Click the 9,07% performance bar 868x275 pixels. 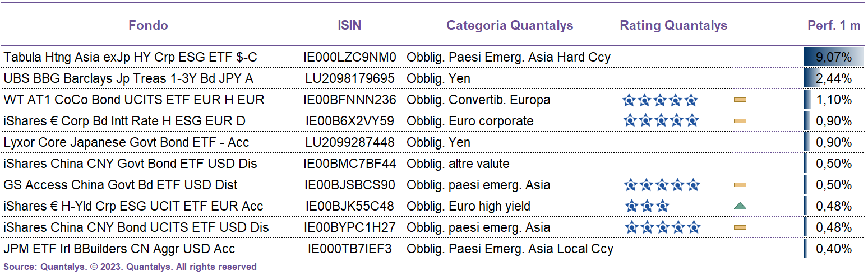click(x=833, y=57)
